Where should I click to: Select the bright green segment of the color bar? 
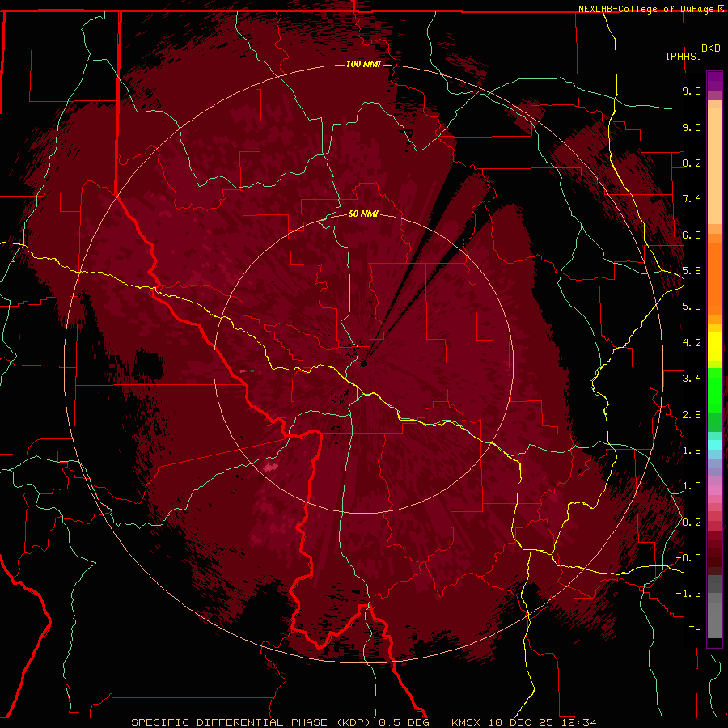tap(714, 390)
